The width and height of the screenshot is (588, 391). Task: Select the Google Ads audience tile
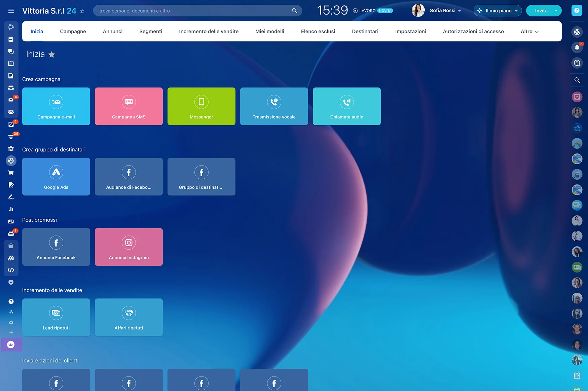[x=56, y=177]
